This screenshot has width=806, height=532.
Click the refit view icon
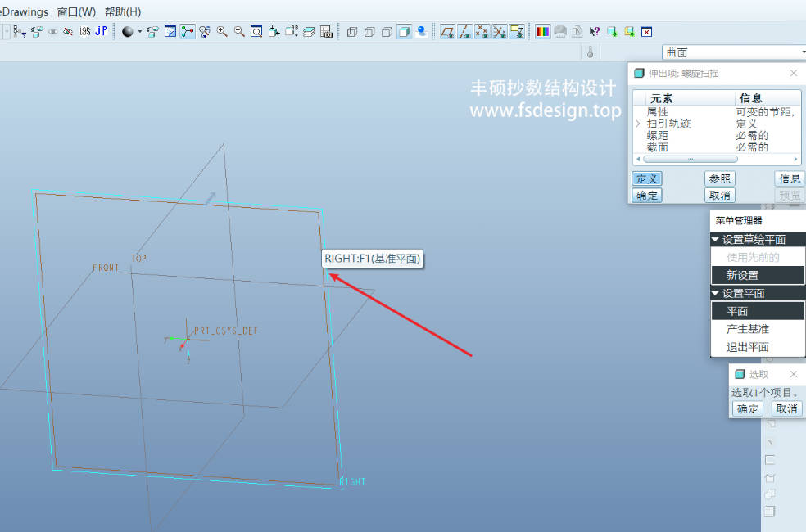point(256,32)
